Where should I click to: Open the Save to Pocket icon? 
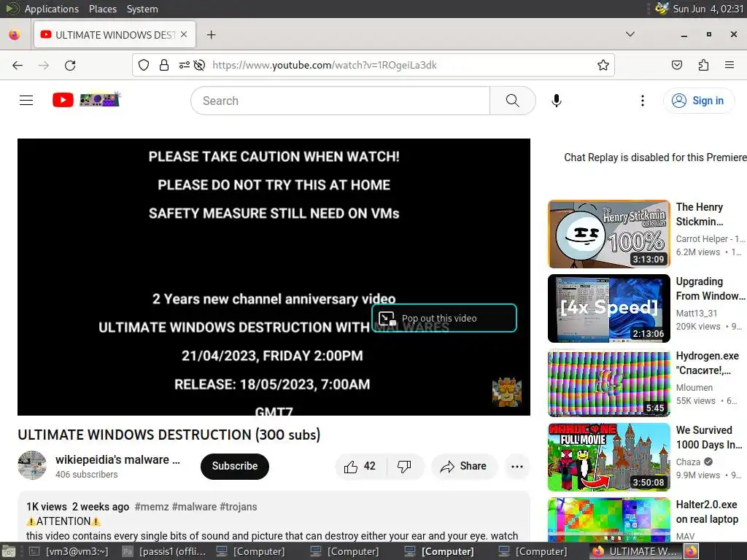point(677,65)
